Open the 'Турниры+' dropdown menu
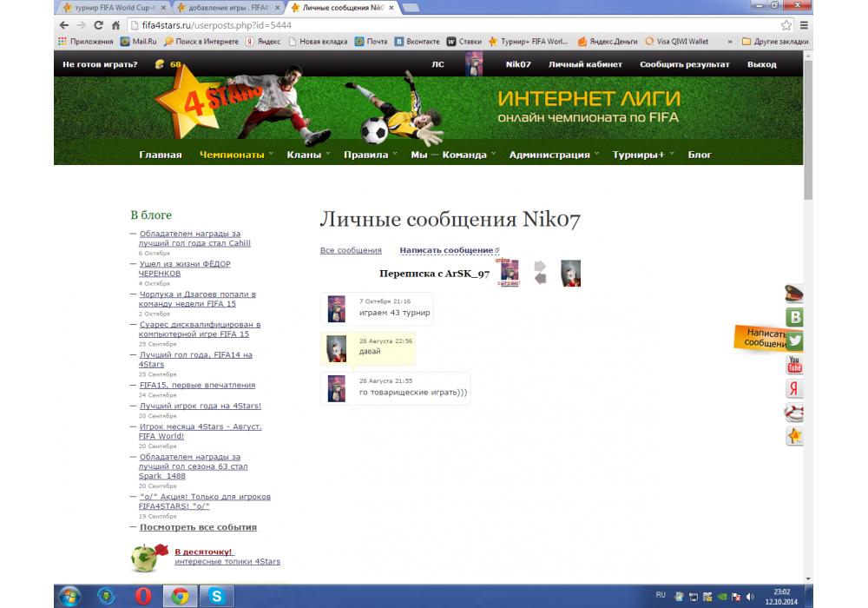The image size is (868, 608). click(x=642, y=155)
